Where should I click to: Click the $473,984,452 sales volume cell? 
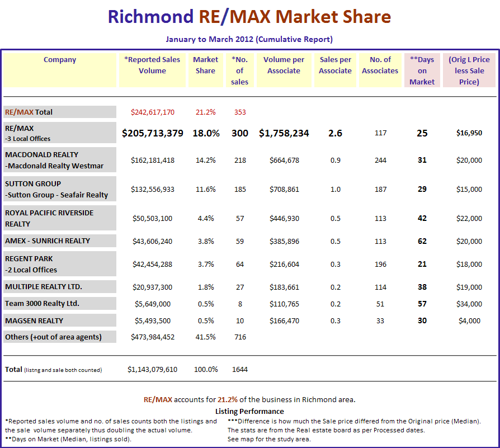click(153, 337)
